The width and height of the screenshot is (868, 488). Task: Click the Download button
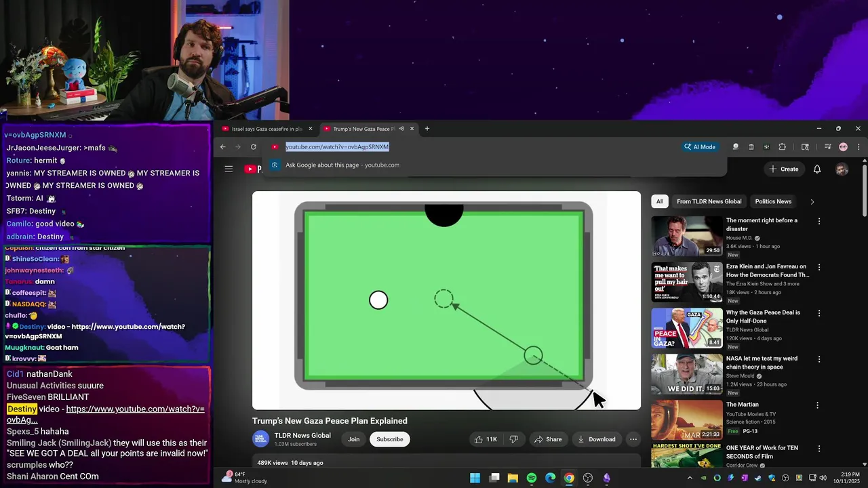tap(596, 439)
